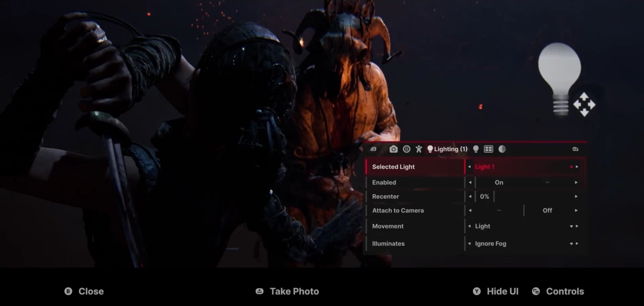Click the four-way move arrows beside the bulb
644x306 pixels.
[x=584, y=105]
